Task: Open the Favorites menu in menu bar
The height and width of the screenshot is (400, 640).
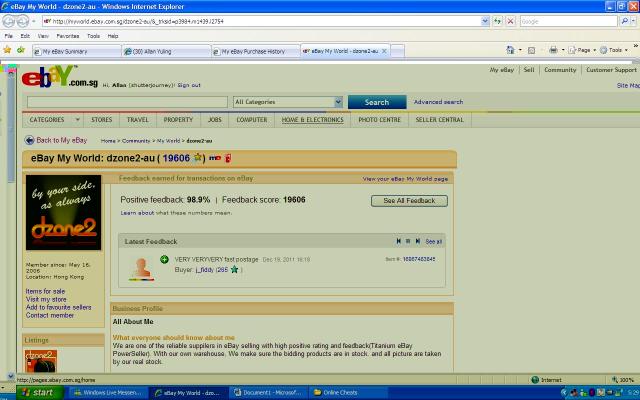Action: click(67, 35)
